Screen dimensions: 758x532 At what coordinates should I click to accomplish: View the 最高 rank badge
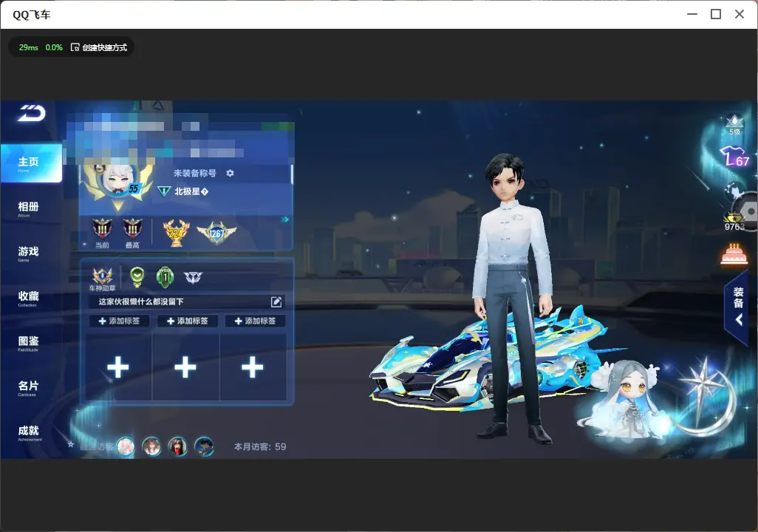[x=132, y=232]
